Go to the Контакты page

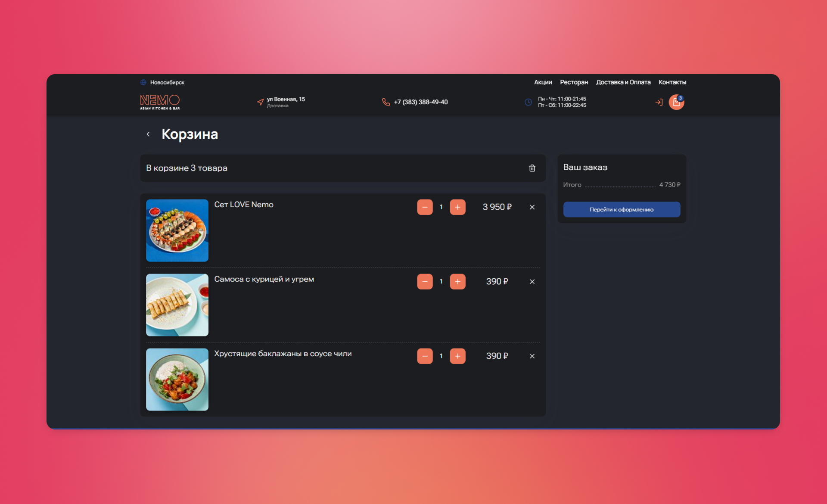tap(672, 82)
